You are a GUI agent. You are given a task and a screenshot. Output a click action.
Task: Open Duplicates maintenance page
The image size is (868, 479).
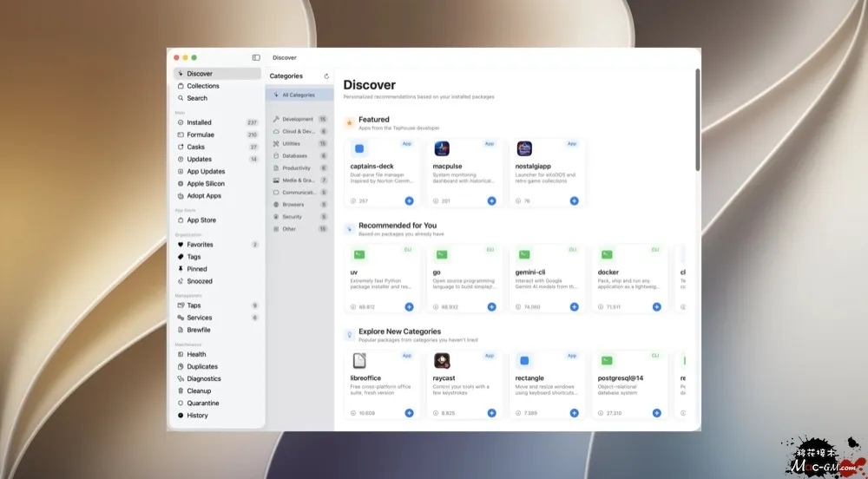click(x=217, y=366)
